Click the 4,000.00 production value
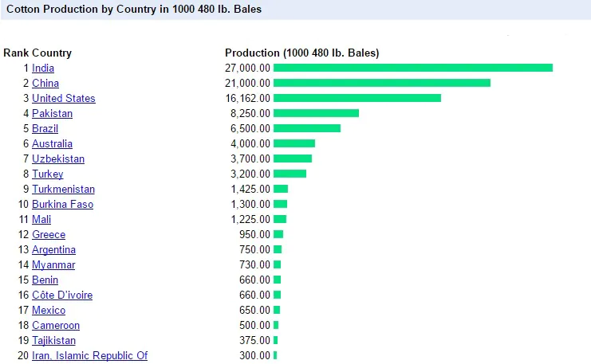Screen dimensions: 591x364 250,144
